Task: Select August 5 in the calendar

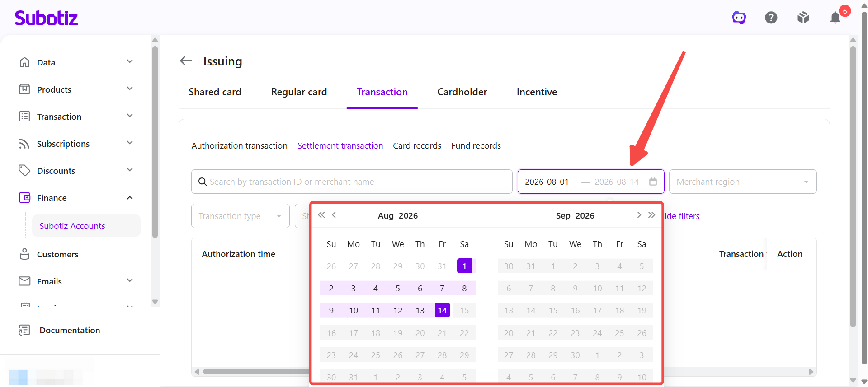Action: click(398, 288)
